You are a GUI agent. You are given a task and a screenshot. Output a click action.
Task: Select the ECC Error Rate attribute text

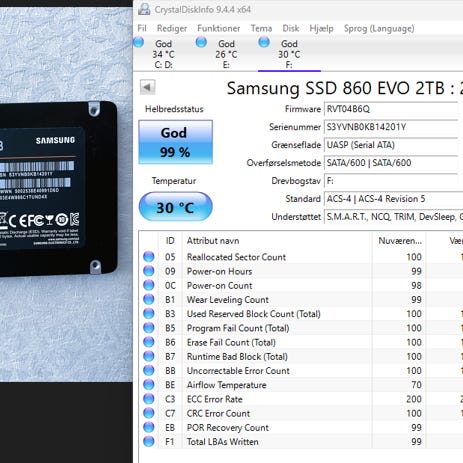click(215, 399)
